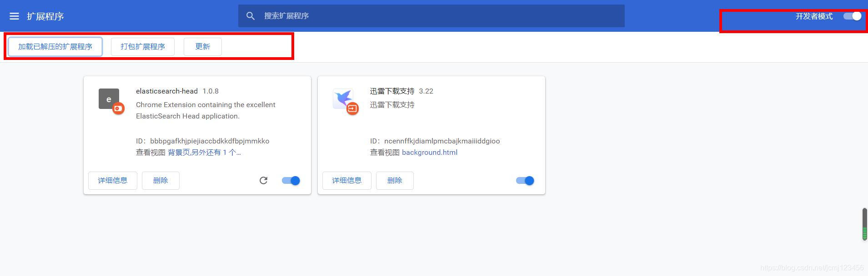The width and height of the screenshot is (868, 276).
Task: Click 删除 for 迅雷下载支持
Action: [x=395, y=181]
